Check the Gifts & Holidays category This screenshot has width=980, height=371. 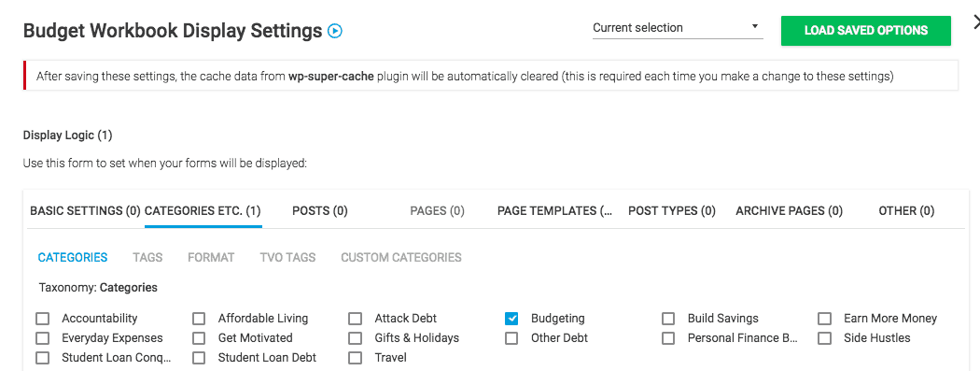(x=355, y=338)
